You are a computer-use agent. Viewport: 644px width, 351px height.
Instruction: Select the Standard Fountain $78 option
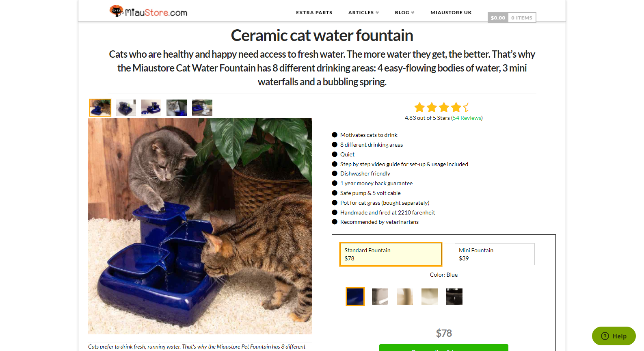point(391,254)
